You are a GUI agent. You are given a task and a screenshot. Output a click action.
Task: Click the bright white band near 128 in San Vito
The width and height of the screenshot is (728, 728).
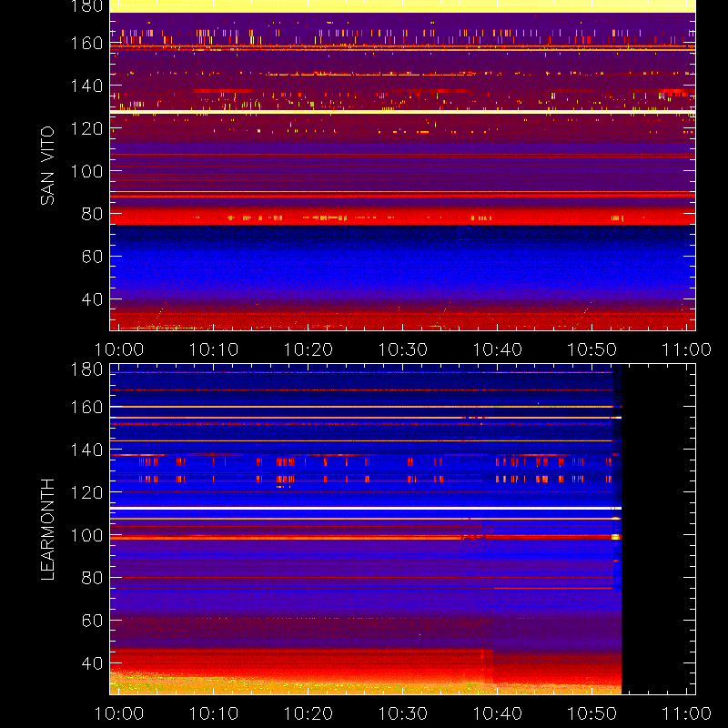[x=402, y=112]
